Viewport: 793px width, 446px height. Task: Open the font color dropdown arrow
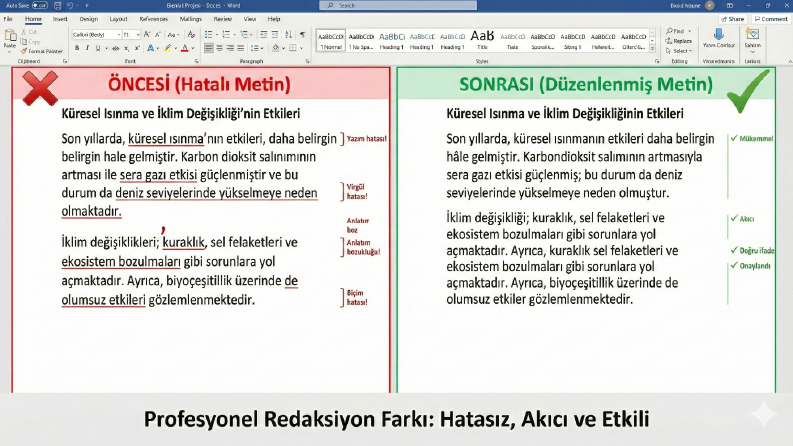coord(193,48)
